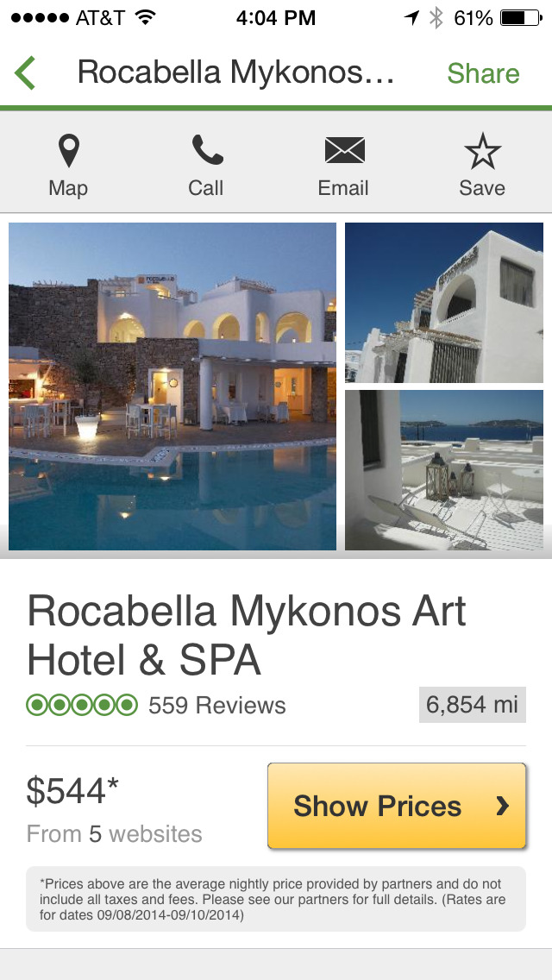Tap the green back arrow

[25, 73]
